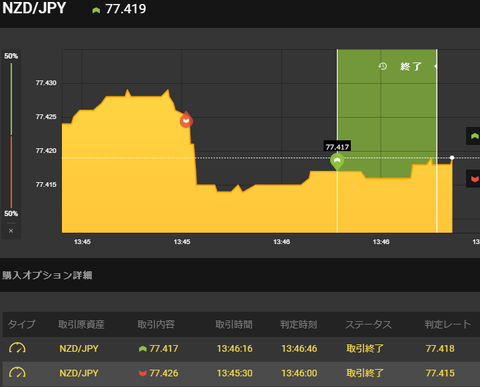Click the 77.415 y-axis price label
The image size is (480, 387).
click(46, 185)
